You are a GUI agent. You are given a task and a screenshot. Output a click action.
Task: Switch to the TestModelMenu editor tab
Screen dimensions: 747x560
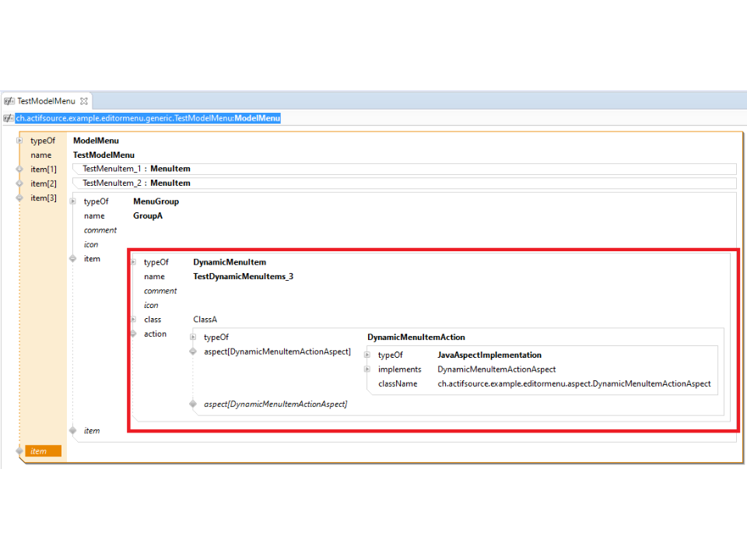coord(46,101)
